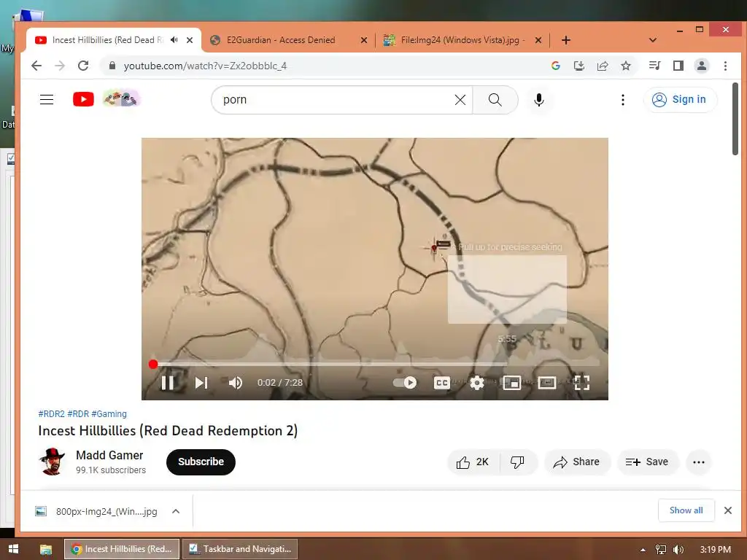Show hidden system tray icons
Viewport: 747px width, 560px height.
click(643, 550)
